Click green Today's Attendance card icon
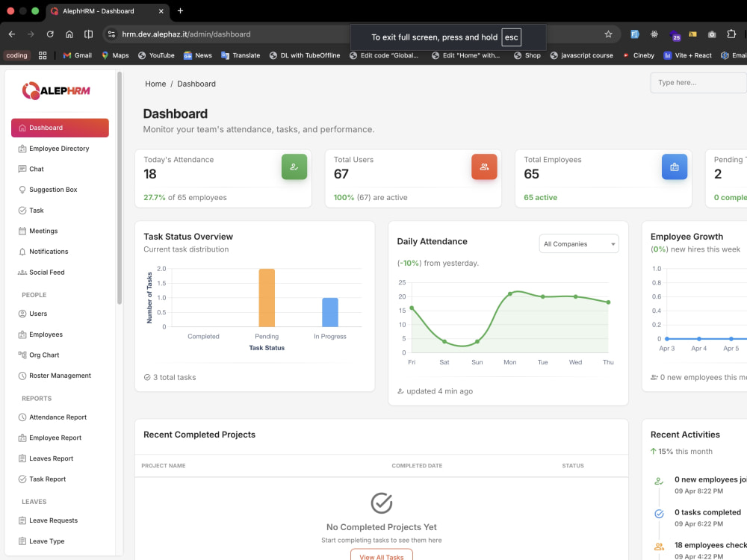747x560 pixels. (294, 167)
